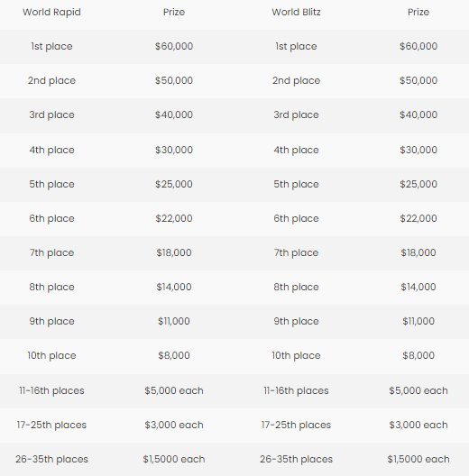Screen dimensions: 469x476
Task: Click the World Blitz $40,000 prize
Action: (x=418, y=114)
